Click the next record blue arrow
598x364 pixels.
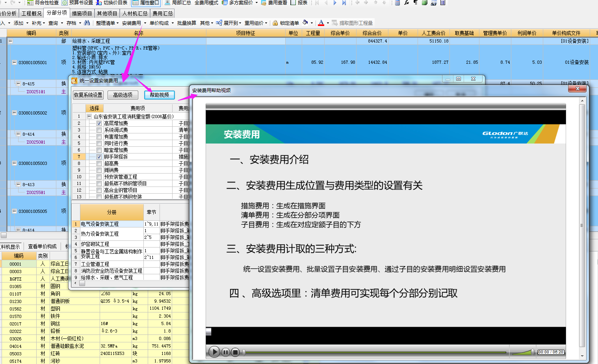[335, 2]
